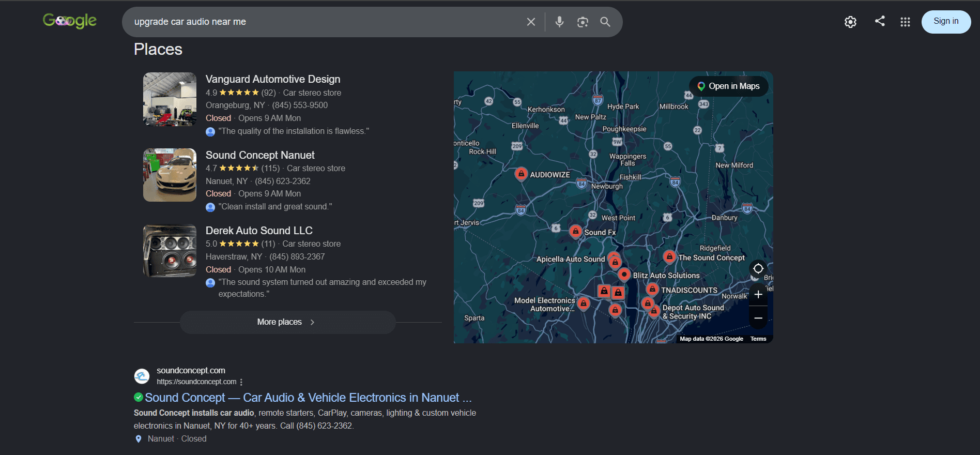
Task: Clear the search query with the X icon
Action: [x=531, y=22]
